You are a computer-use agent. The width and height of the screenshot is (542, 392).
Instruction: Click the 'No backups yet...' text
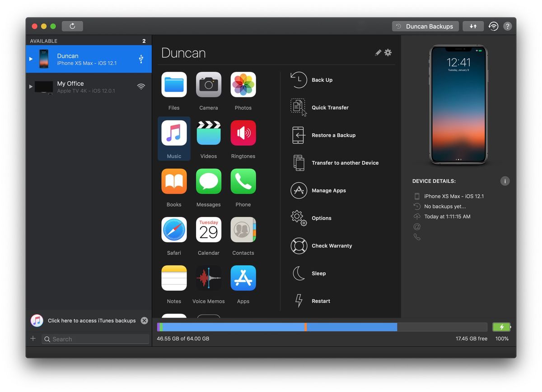[x=445, y=207]
